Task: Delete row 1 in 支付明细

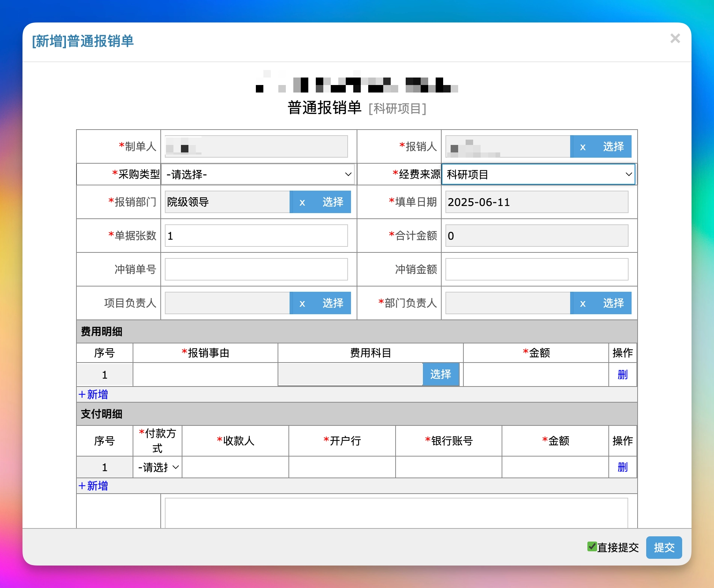Action: [x=622, y=467]
